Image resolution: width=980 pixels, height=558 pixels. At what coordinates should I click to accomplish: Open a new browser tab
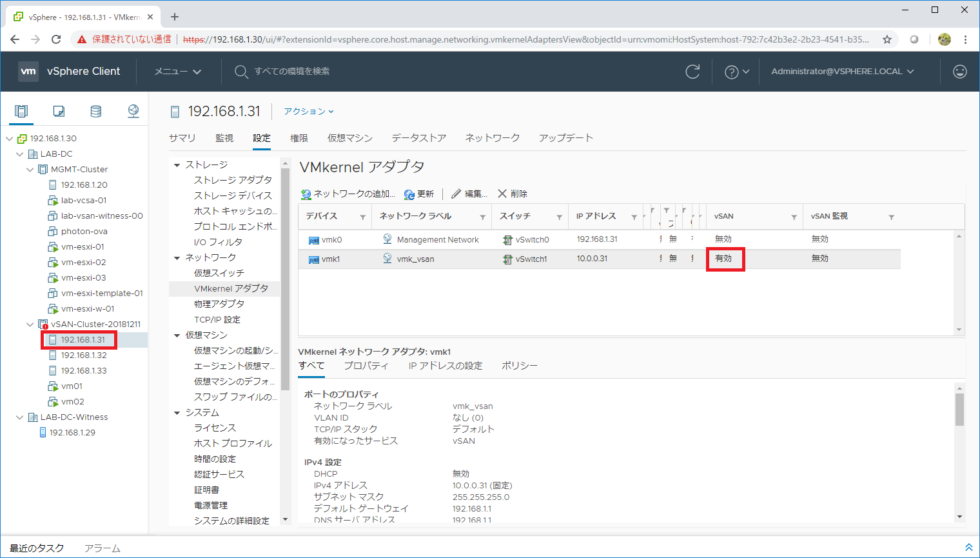tap(175, 17)
